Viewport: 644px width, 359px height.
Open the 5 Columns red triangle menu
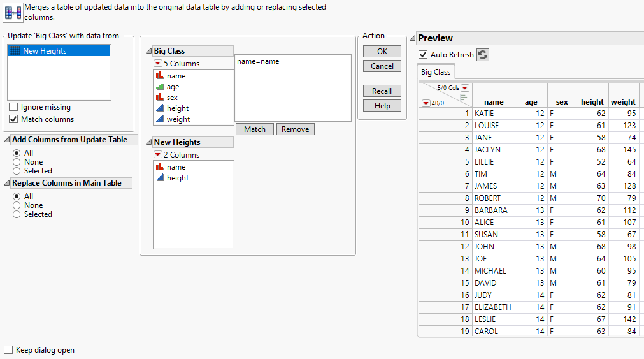coord(157,64)
